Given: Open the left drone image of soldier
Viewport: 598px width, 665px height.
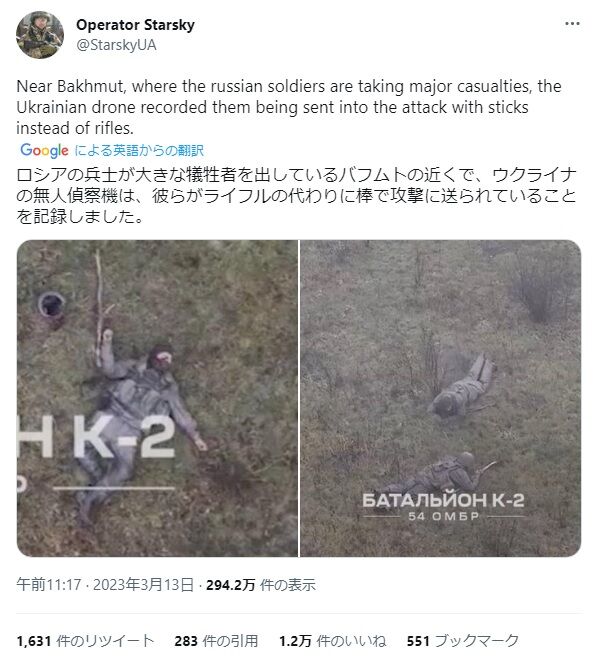Looking at the screenshot, I should (157, 398).
